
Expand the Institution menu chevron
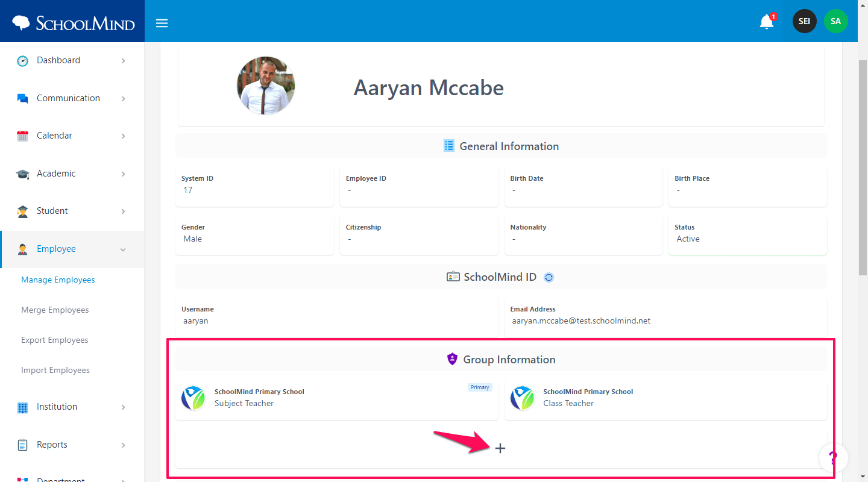[x=123, y=407]
